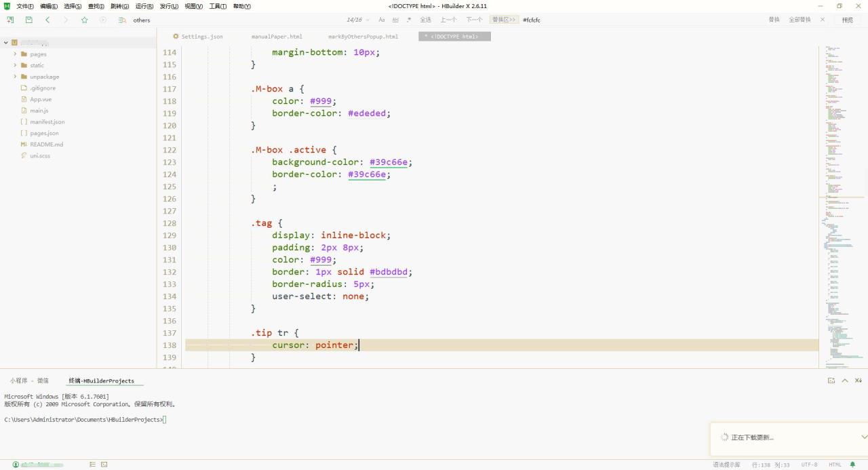The width and height of the screenshot is (868, 470).
Task: Toggle regex '.*' search option
Action: pos(409,20)
